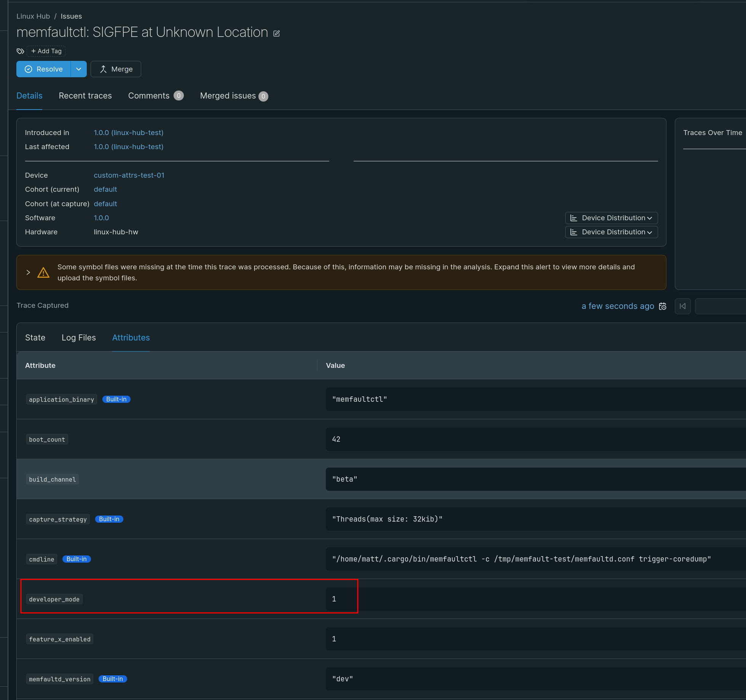Click the Merge button
Image resolution: width=746 pixels, height=700 pixels.
click(116, 69)
